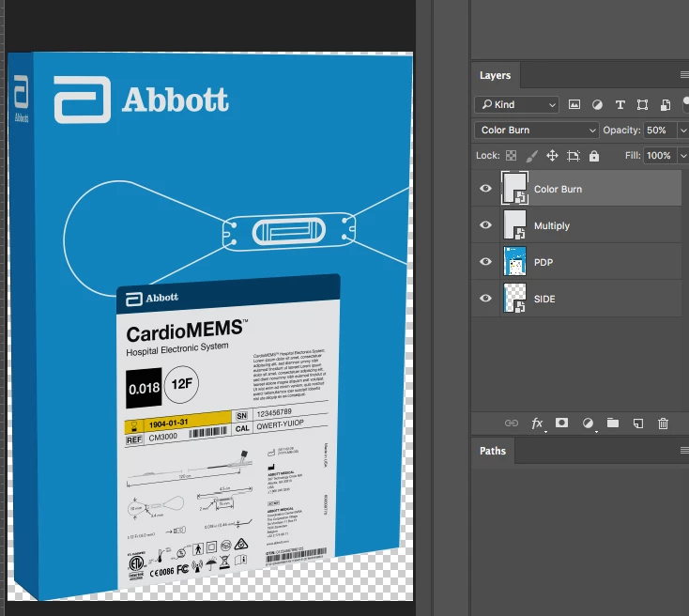
Task: Add a layer style with fx
Action: click(537, 423)
